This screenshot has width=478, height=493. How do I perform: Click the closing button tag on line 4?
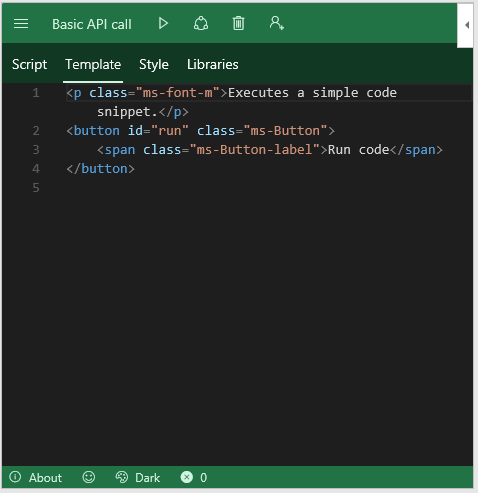[100, 169]
